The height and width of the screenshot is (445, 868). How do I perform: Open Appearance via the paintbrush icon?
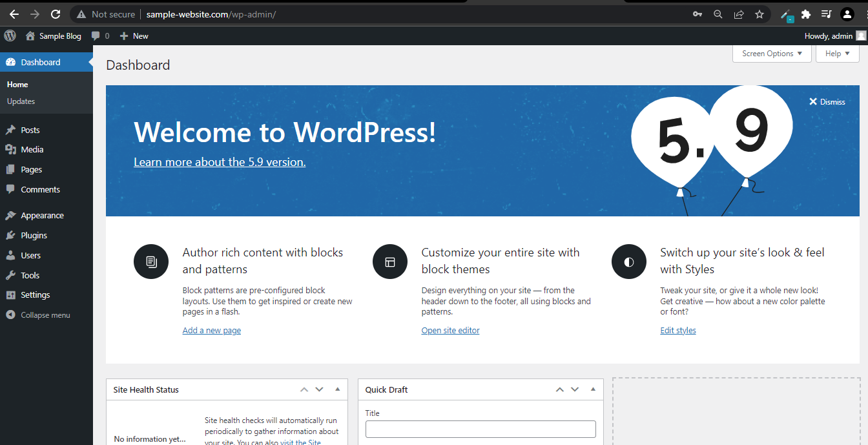[10, 215]
